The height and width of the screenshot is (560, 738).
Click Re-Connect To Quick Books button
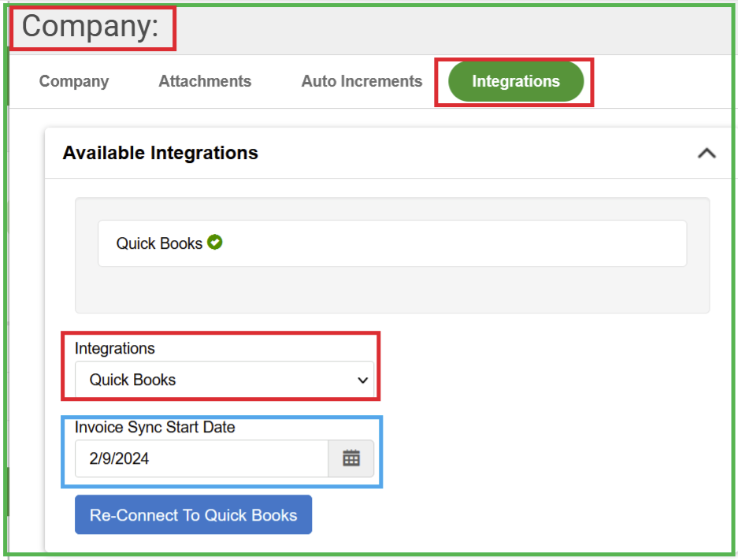(194, 515)
